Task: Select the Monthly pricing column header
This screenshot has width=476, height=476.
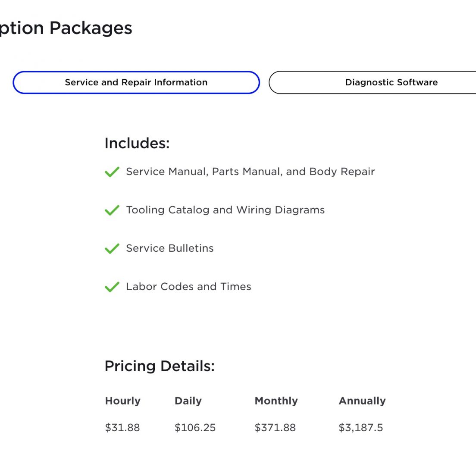Action: pyautogui.click(x=276, y=401)
